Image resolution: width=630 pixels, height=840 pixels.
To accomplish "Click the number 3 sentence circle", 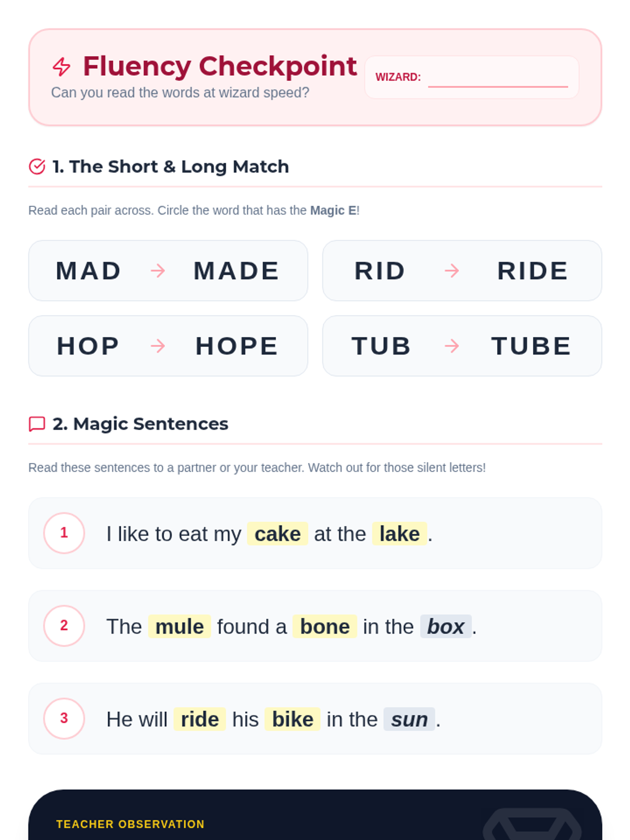I will [64, 718].
